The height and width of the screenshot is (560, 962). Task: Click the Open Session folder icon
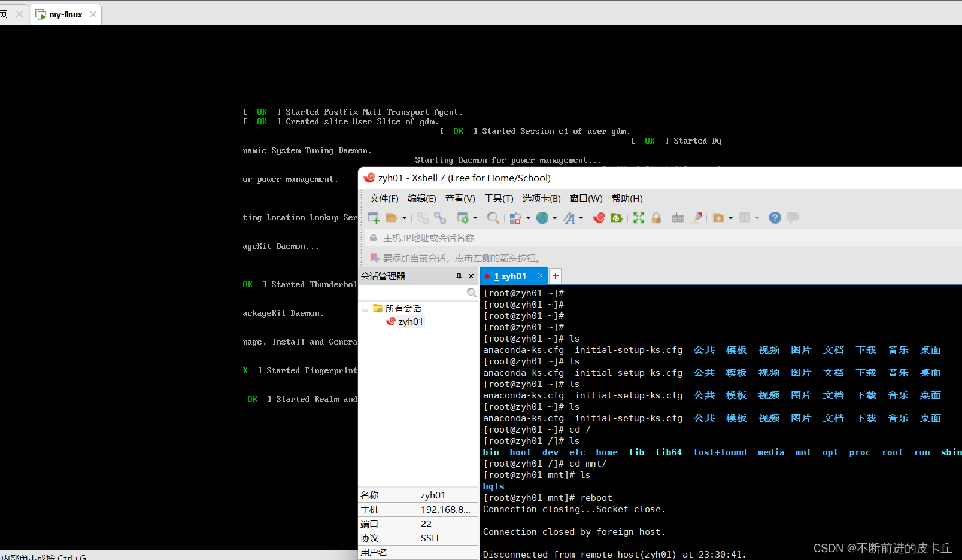[x=392, y=218]
